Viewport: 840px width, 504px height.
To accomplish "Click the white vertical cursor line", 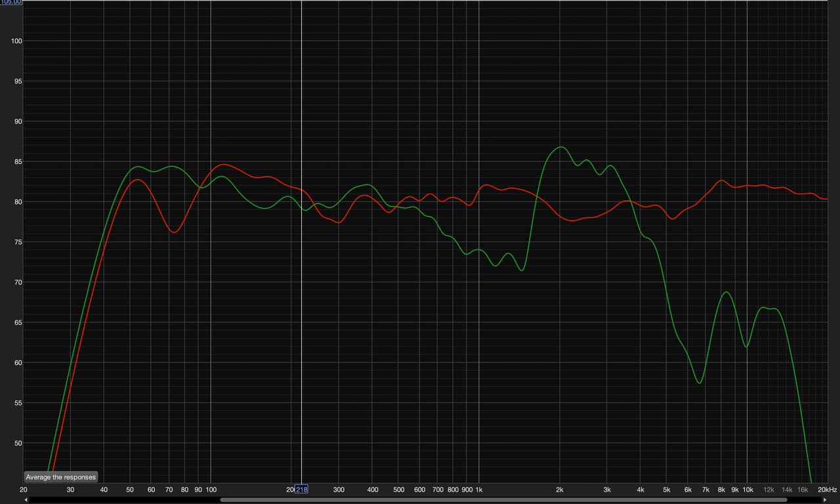I will pyautogui.click(x=301, y=262).
